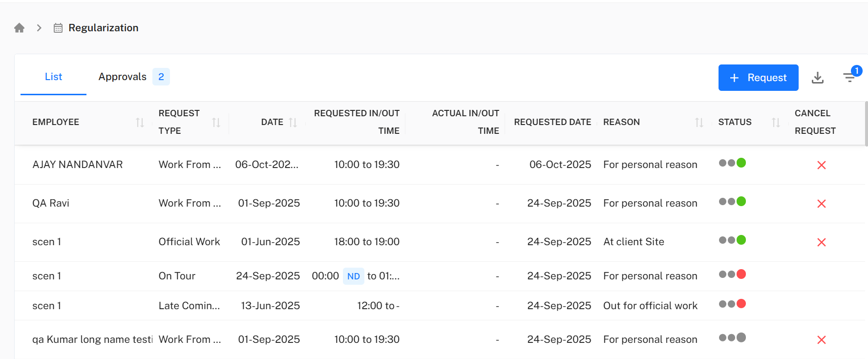Click the Approvals count badge 2

(x=161, y=77)
